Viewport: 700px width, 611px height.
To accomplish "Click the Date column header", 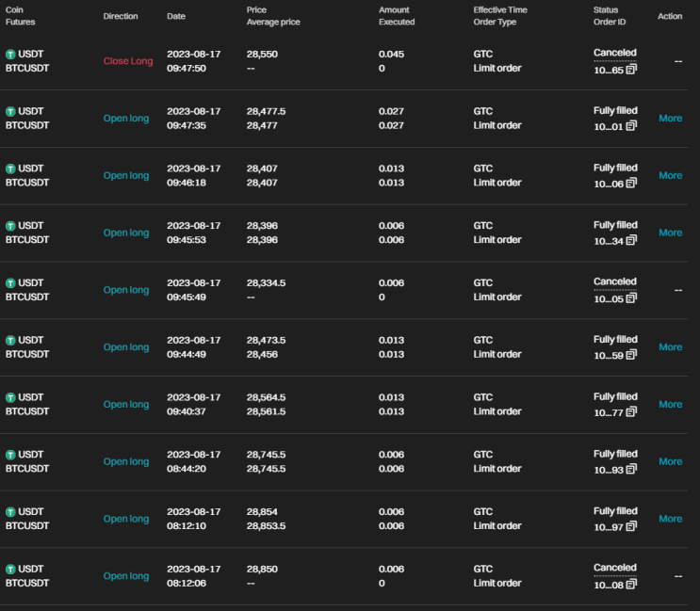I will 176,17.
